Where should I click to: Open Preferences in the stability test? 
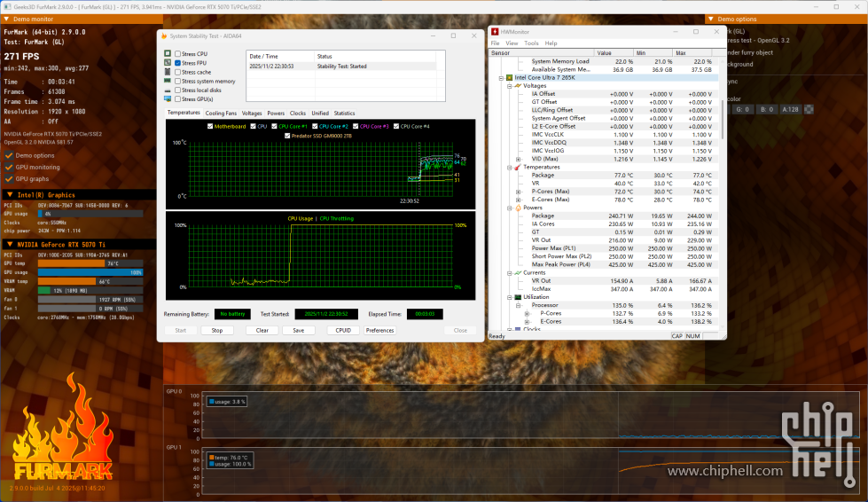tap(379, 330)
